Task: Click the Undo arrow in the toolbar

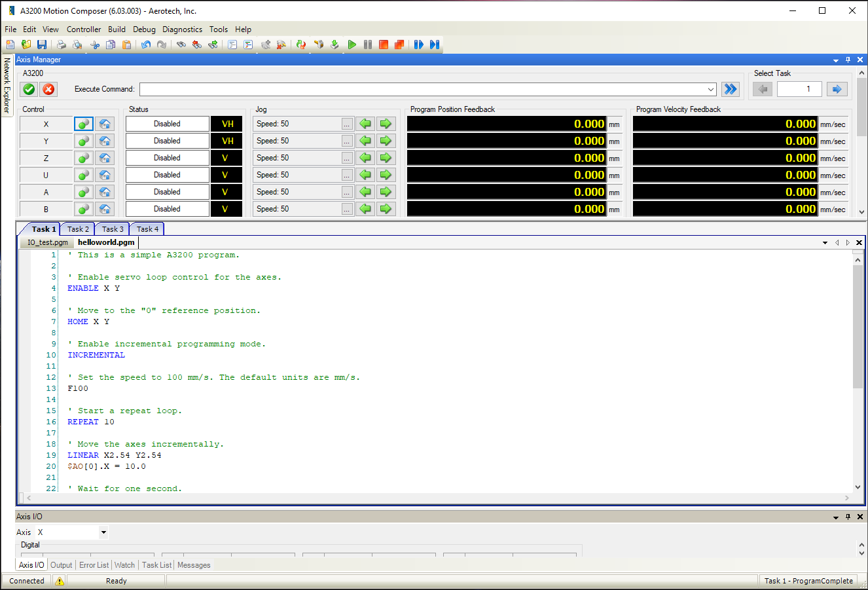Action: (x=145, y=45)
